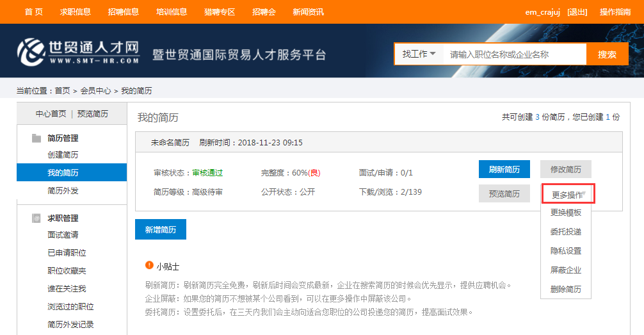Open 隐私设置 from the dropdown
Viewport: 644px width, 335px height.
click(565, 251)
